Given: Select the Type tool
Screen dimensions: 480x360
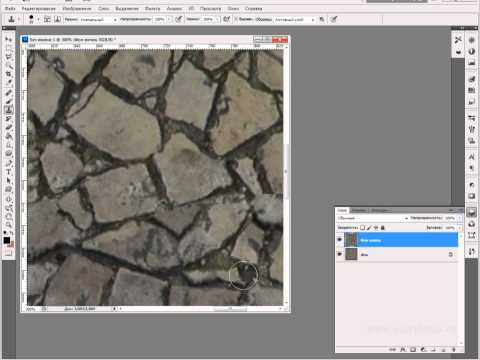Looking at the screenshot, I should (x=8, y=172).
